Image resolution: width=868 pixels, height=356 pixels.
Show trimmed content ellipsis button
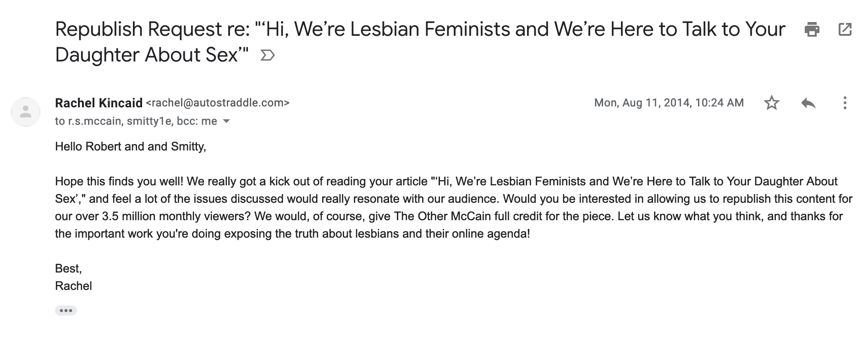[x=66, y=311]
